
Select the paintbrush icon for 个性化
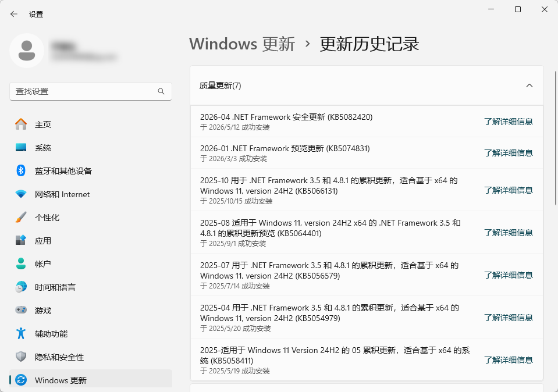21,218
